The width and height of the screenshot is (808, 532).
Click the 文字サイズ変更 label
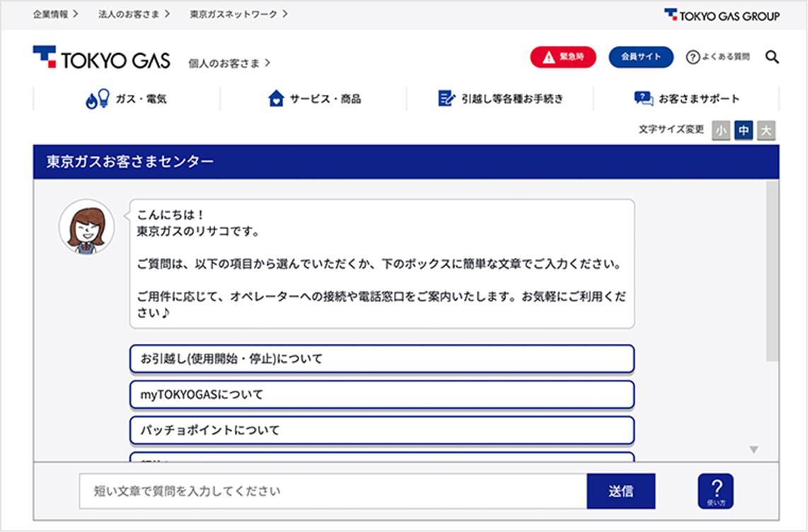point(671,129)
